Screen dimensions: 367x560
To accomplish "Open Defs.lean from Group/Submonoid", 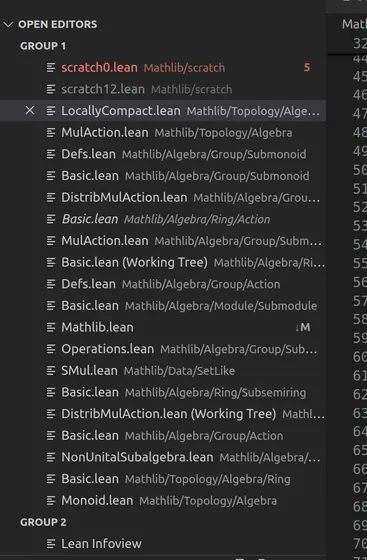I will coord(163,154).
